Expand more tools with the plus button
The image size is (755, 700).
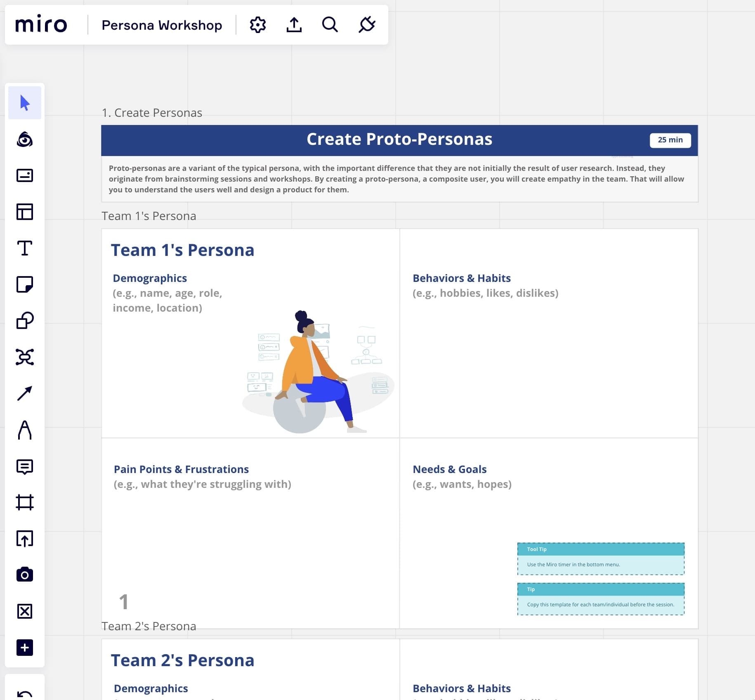click(25, 647)
